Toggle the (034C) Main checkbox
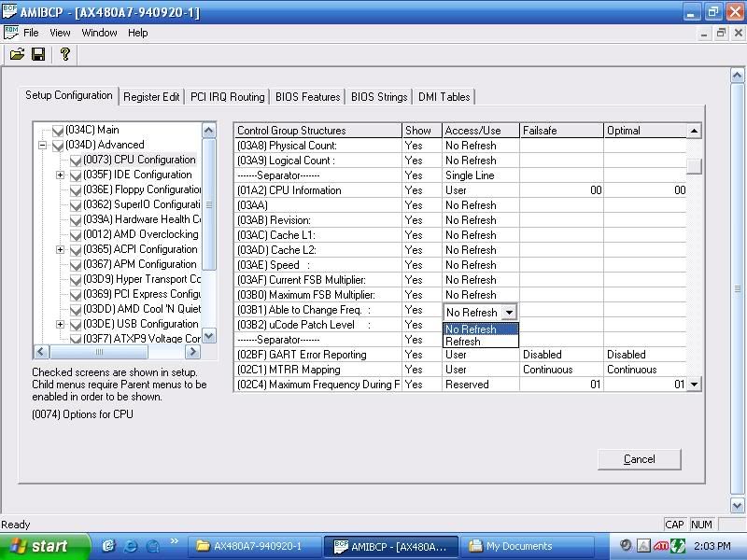This screenshot has height=560, width=747. [x=58, y=130]
